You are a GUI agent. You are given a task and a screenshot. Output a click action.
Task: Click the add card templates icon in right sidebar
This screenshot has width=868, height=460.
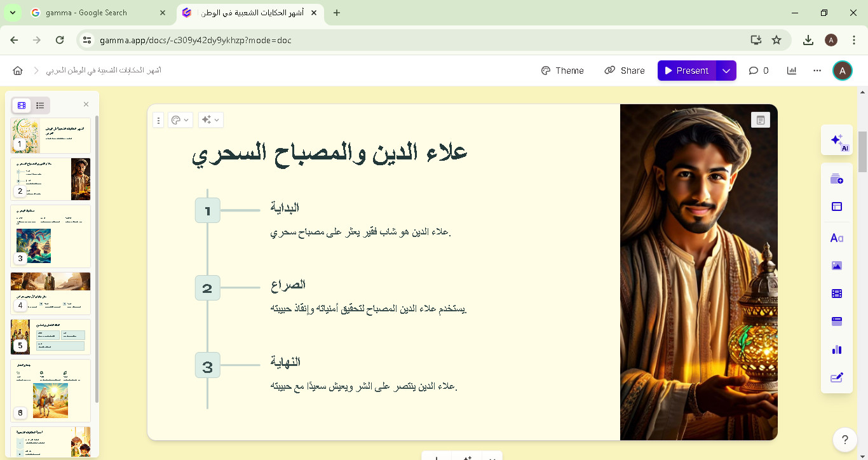coord(836,179)
